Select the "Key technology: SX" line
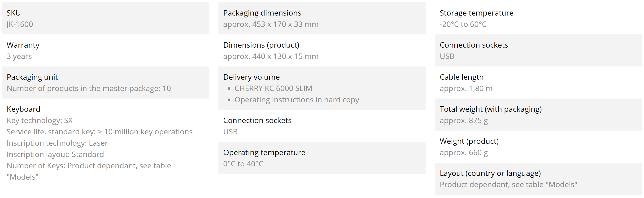Viewport: 644px width, 198px height. (39, 120)
